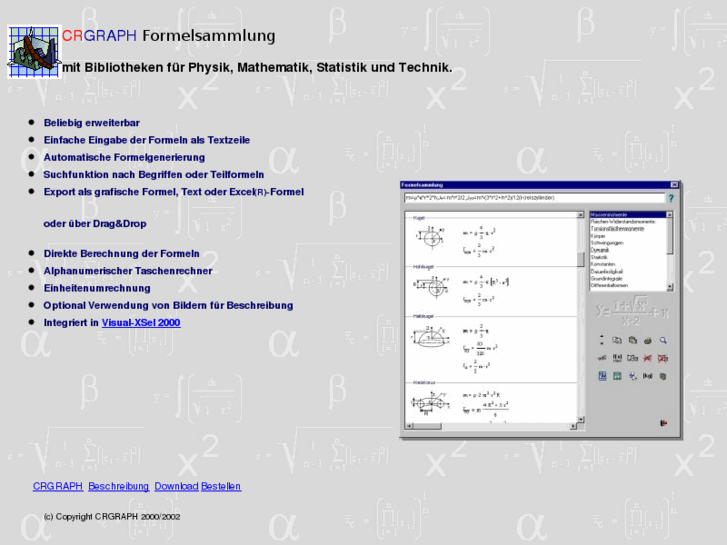Screen dimensions: 727x545
Task: Follow the Download link
Action: tap(176, 486)
